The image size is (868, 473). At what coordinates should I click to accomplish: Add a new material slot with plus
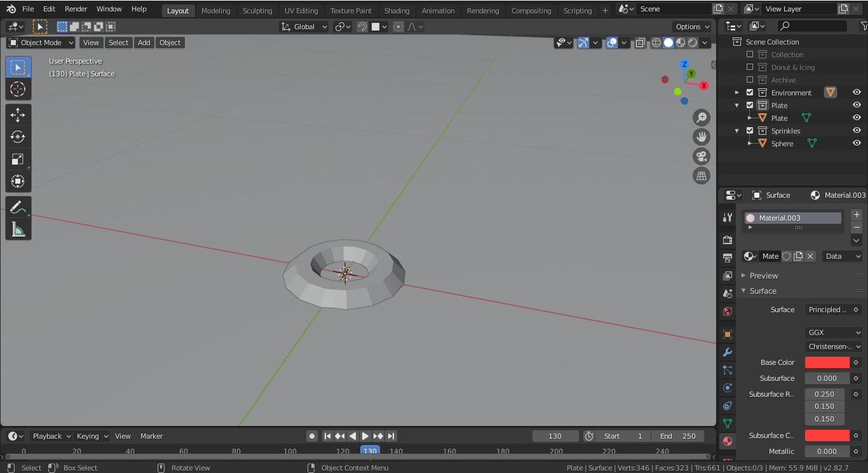[x=857, y=215]
